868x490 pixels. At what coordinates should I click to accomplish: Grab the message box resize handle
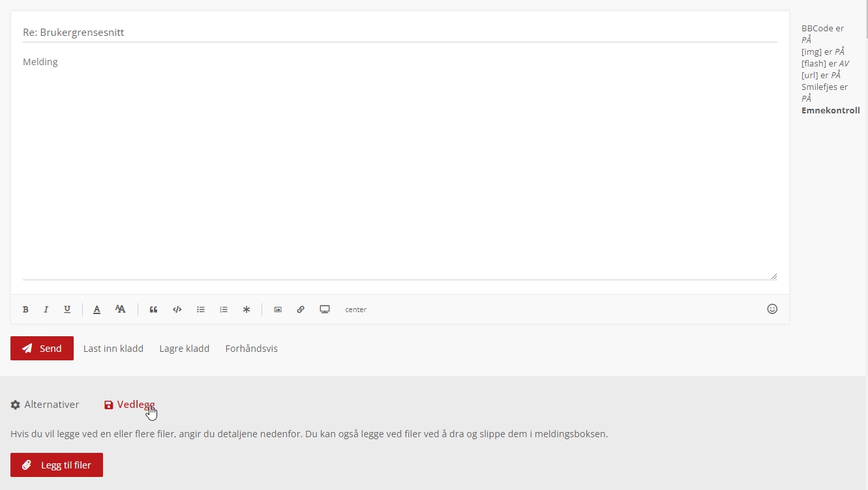click(x=774, y=276)
